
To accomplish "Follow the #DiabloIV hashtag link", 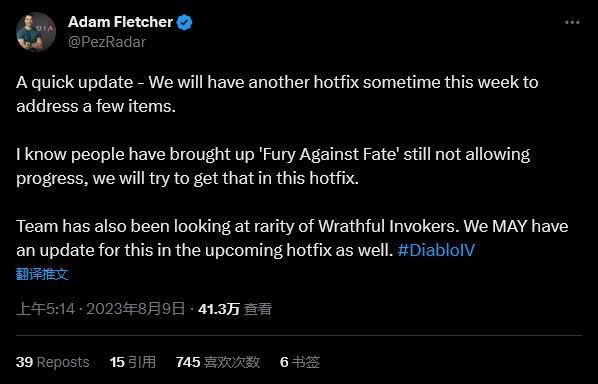I will pos(436,250).
